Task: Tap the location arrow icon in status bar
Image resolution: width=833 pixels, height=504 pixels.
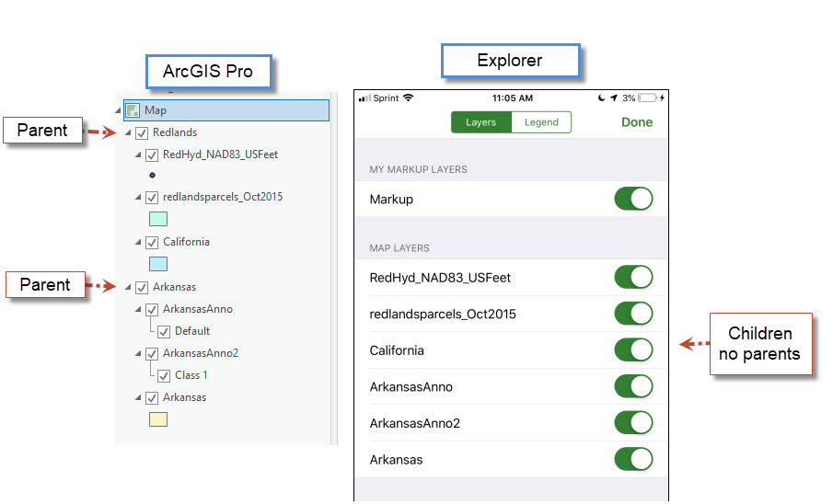Action: [x=614, y=97]
